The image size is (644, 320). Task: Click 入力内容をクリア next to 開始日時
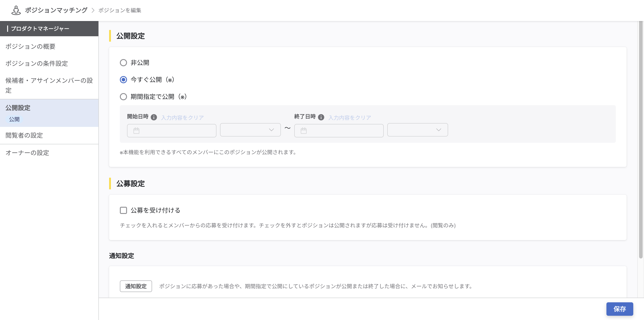click(x=182, y=117)
